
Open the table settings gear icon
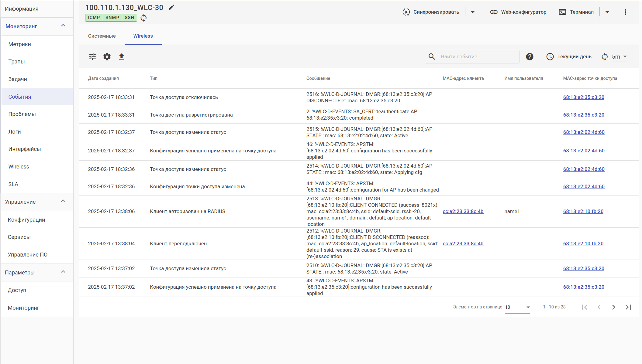[x=107, y=56]
